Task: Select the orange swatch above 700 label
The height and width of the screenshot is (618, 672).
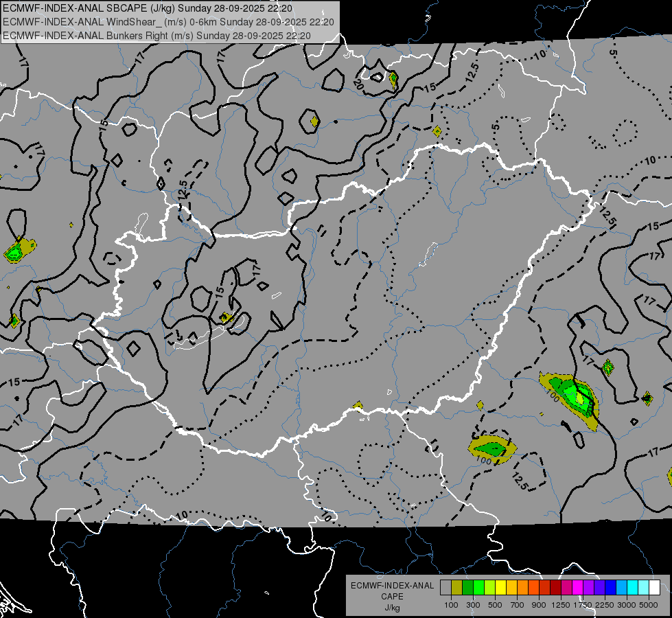Action: [x=522, y=588]
